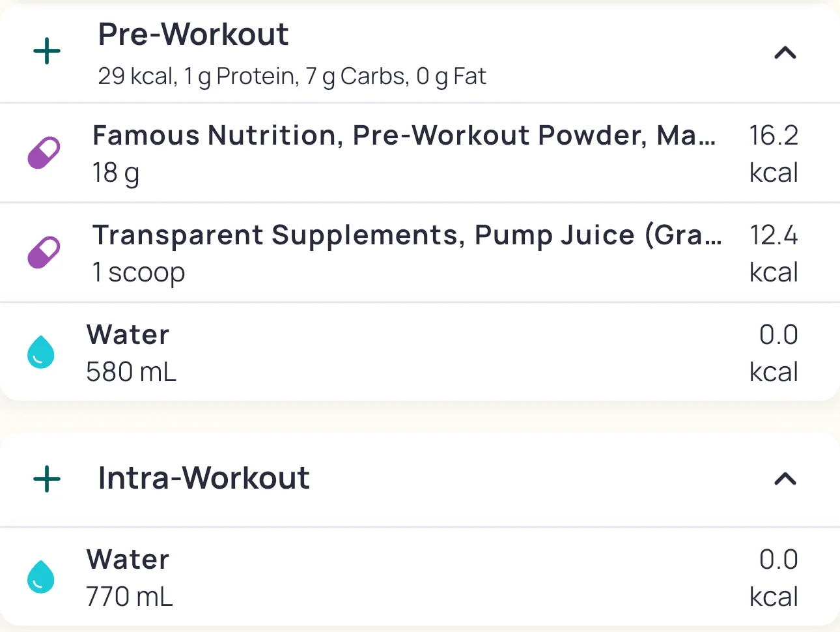Collapse the Intra-Workout section chevron

coord(785,480)
